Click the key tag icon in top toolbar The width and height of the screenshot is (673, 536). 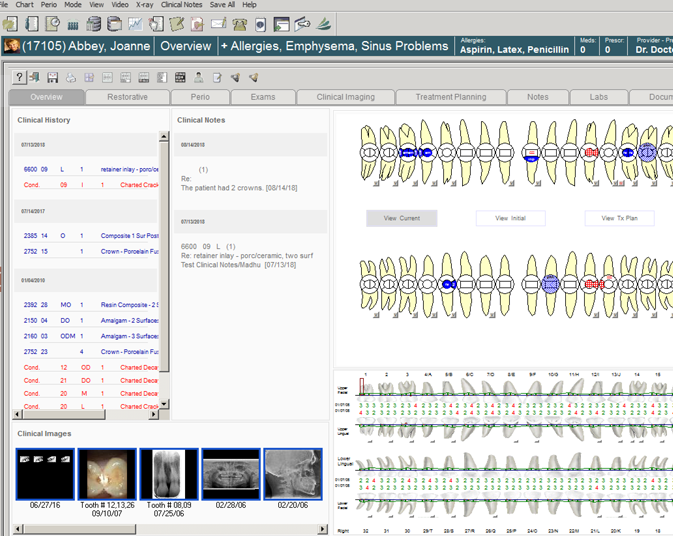pyautogui.click(x=302, y=24)
